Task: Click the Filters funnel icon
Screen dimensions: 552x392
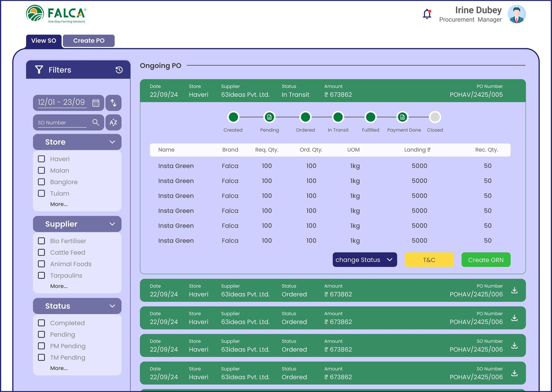Action: tap(39, 70)
